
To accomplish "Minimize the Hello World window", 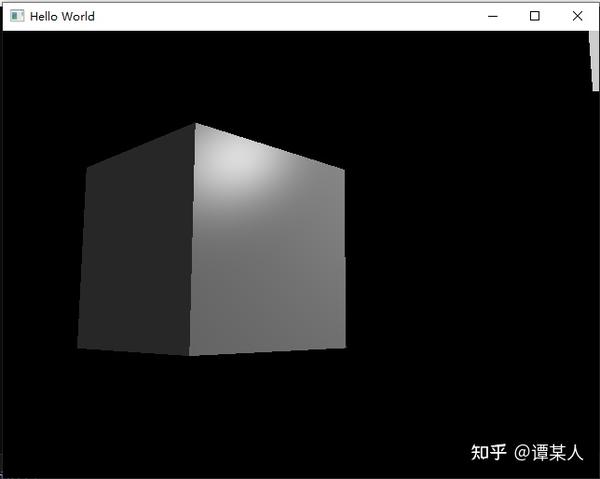I will click(493, 16).
